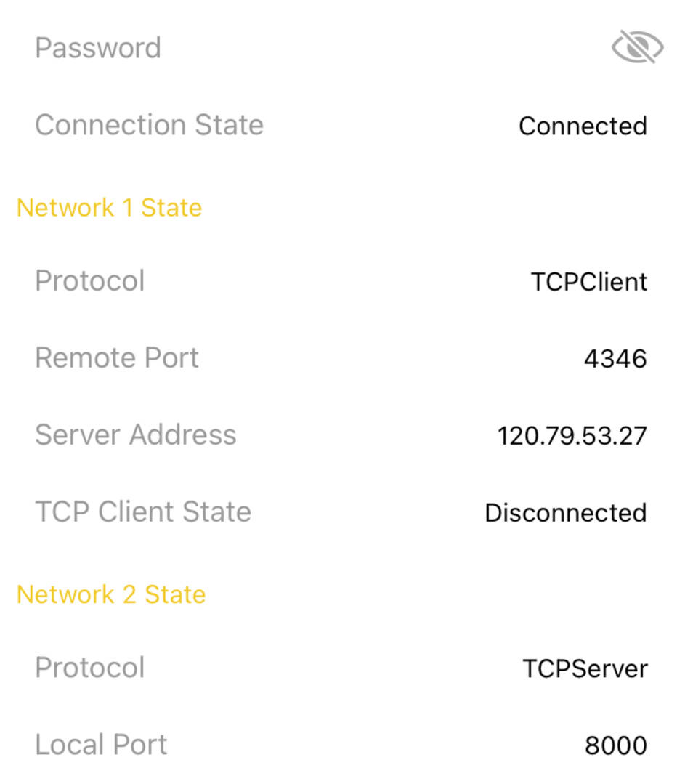Open the Network 1 State section header
Screen dimensions: 685x784
pos(109,208)
